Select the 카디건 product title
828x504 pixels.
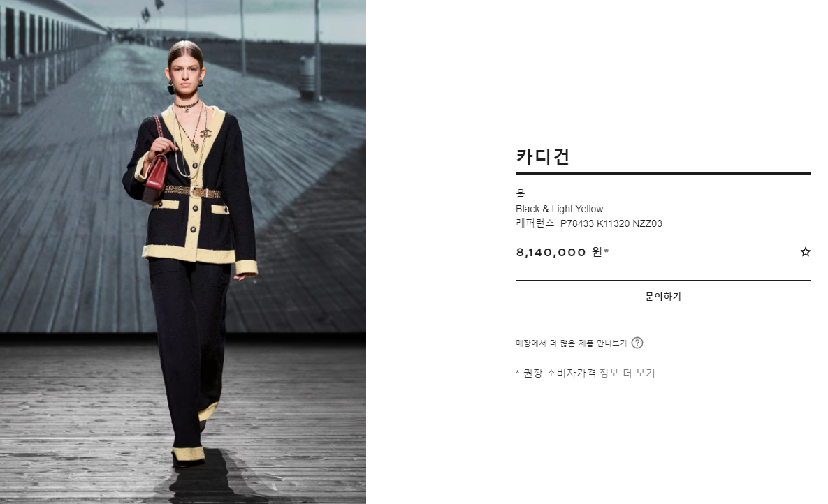[x=543, y=157]
